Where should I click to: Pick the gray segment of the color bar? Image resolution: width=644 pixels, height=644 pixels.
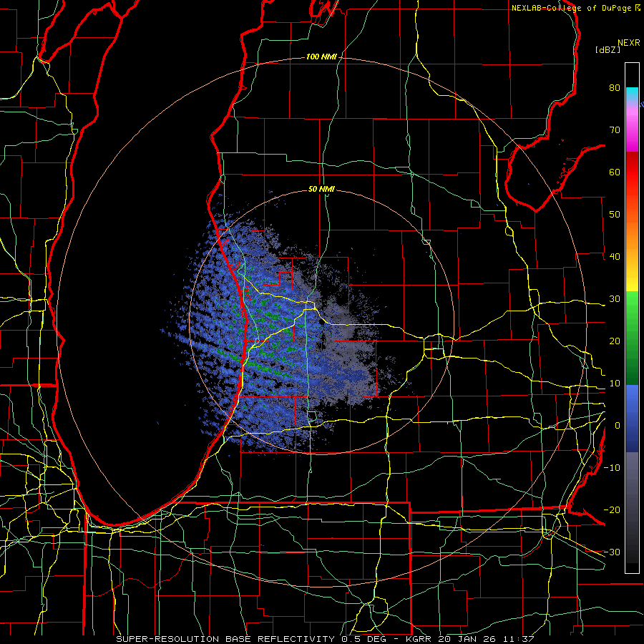[x=632, y=507]
